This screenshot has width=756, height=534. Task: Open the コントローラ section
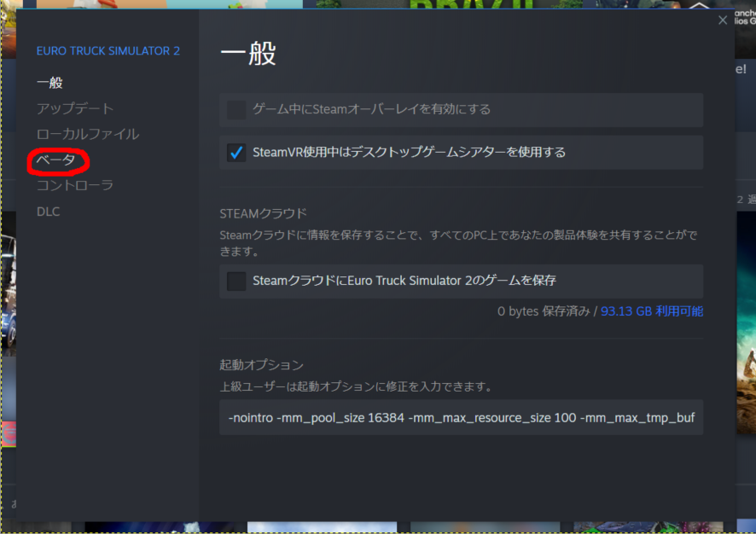[x=75, y=186]
